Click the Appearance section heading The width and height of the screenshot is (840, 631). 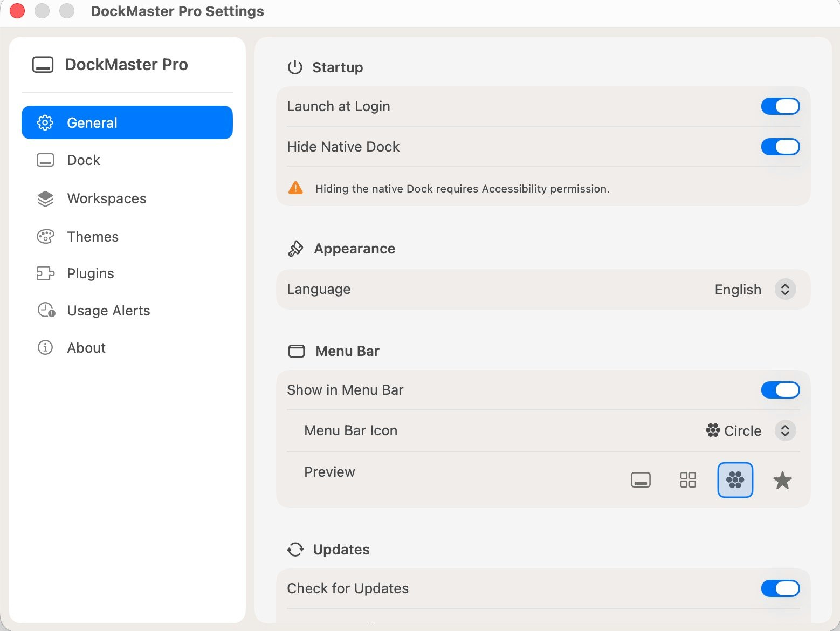pos(355,249)
